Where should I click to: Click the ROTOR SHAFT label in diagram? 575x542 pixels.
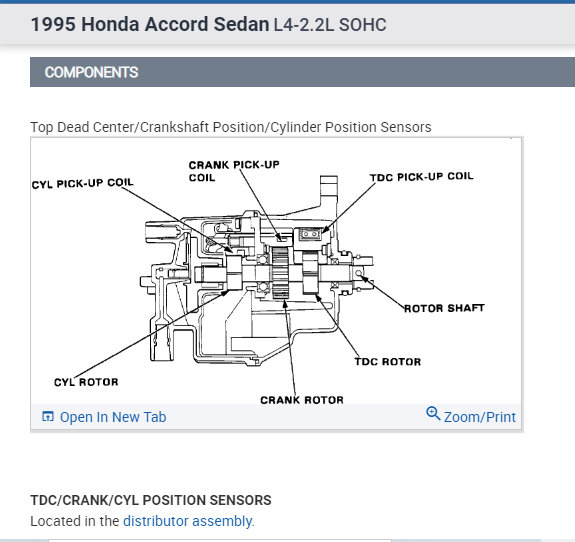coord(444,308)
